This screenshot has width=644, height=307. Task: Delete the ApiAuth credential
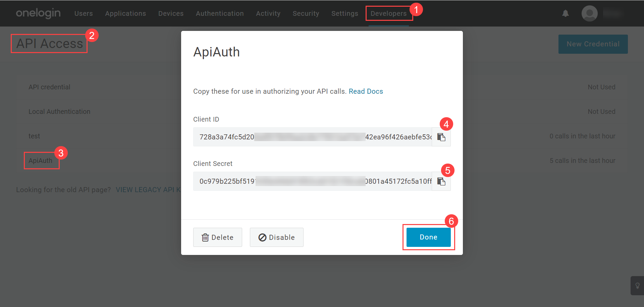[217, 237]
